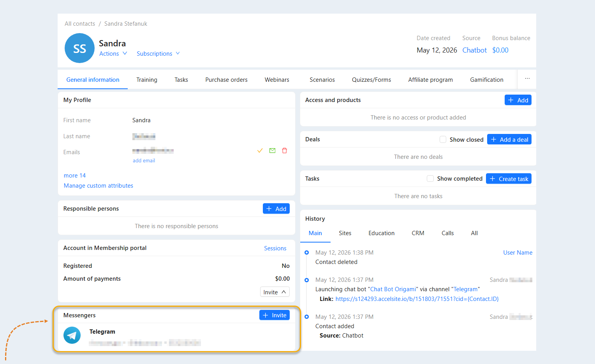Open the User Name history link
Viewport: 595px width, 364px height.
[518, 253]
